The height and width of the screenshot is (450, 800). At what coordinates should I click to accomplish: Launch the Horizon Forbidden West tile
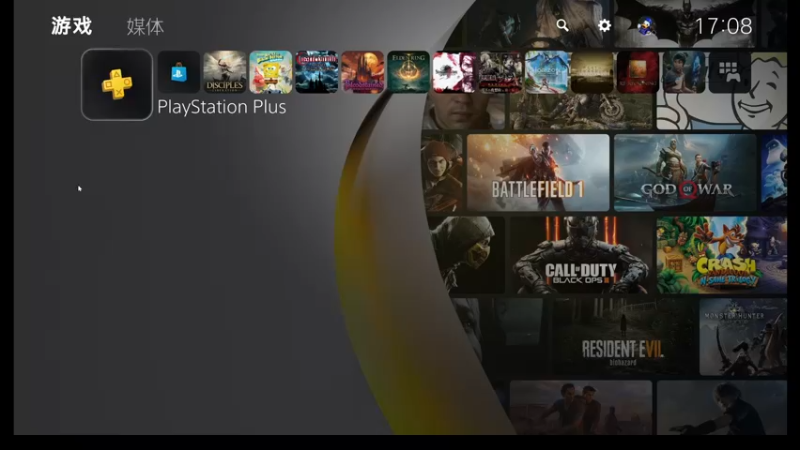pyautogui.click(x=546, y=72)
